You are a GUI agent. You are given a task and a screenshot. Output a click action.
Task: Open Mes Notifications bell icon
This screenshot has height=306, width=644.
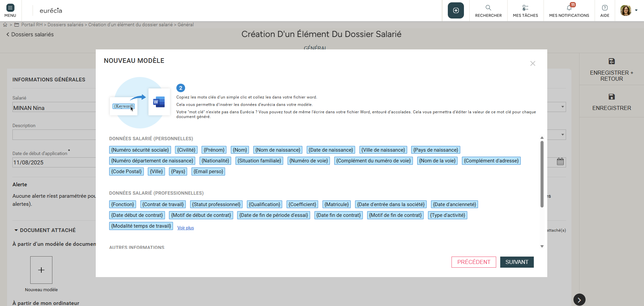tap(569, 8)
